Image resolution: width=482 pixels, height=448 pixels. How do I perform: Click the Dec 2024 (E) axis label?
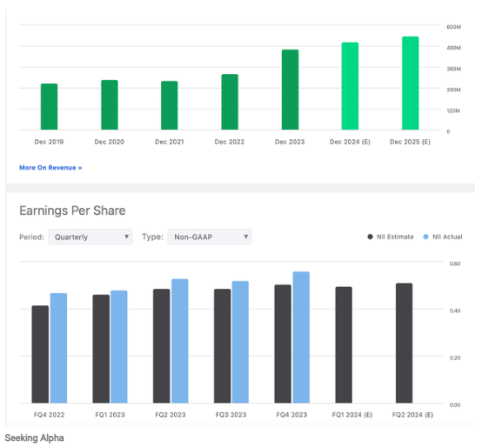pyautogui.click(x=350, y=142)
